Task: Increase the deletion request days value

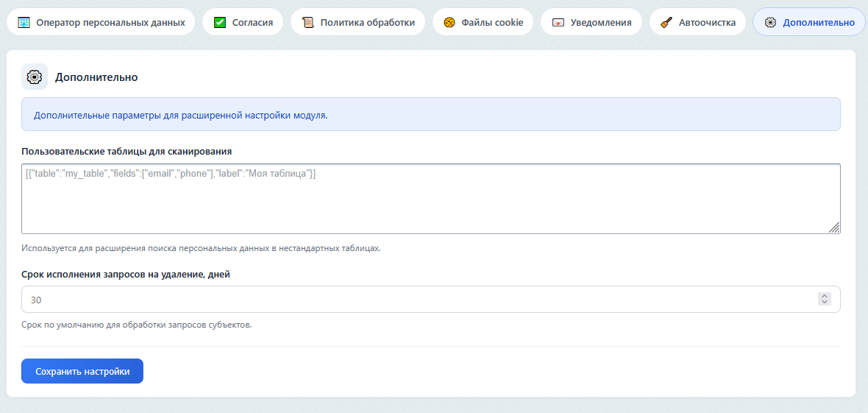Action: pos(825,296)
